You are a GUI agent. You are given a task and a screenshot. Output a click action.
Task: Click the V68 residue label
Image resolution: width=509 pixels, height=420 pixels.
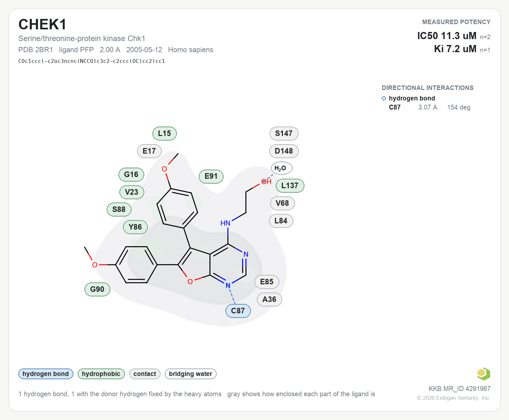(283, 203)
